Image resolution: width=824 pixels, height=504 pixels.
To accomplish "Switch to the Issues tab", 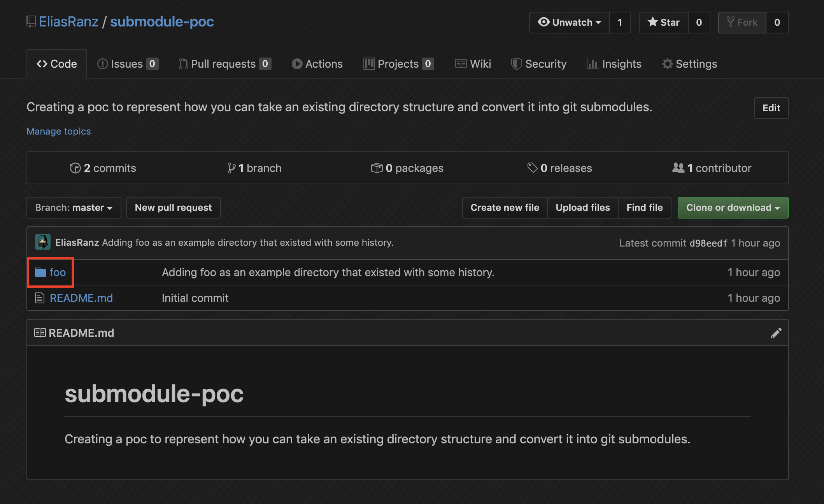I will 128,64.
